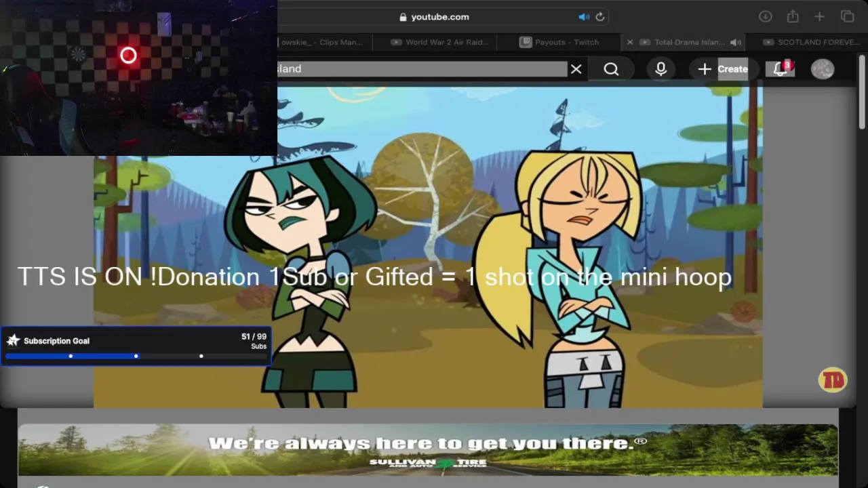Image resolution: width=868 pixels, height=488 pixels.
Task: Mute audio via address bar speaker icon
Action: (x=583, y=17)
